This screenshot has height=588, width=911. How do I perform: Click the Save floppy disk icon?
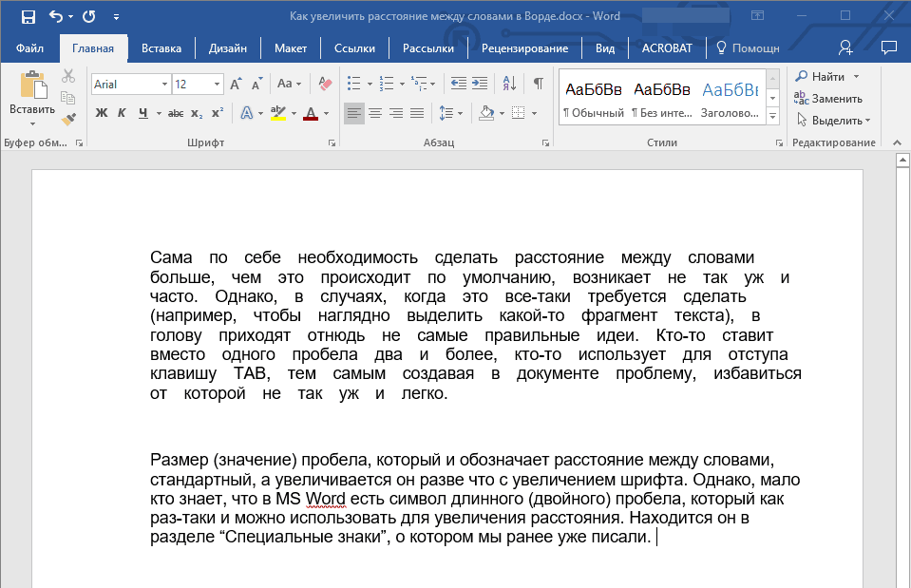point(28,17)
